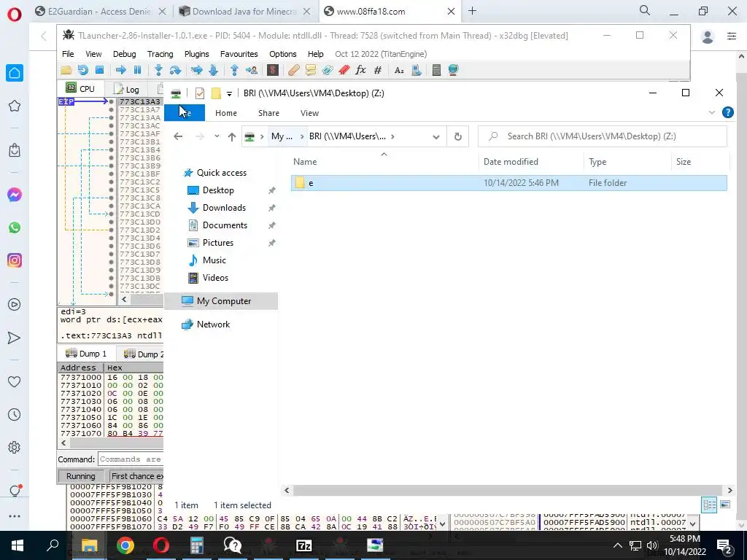Show hidden system tray icons

coord(617,545)
